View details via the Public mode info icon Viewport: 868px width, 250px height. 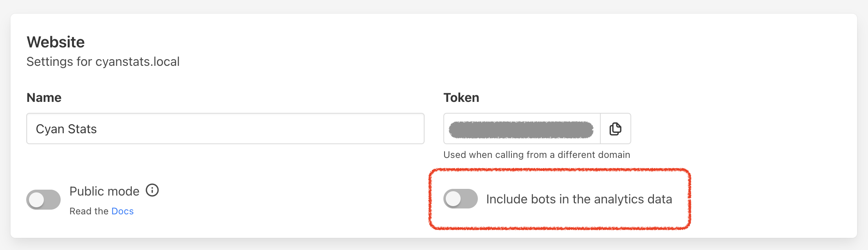153,190
